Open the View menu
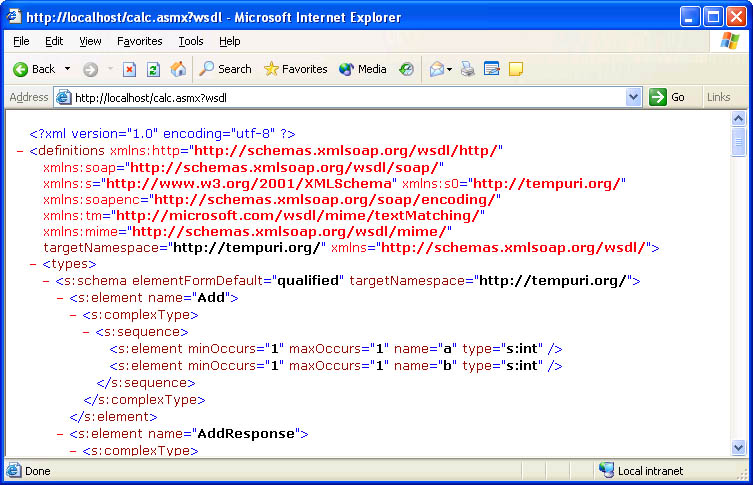Viewport: 753px width, 485px height. click(x=90, y=41)
